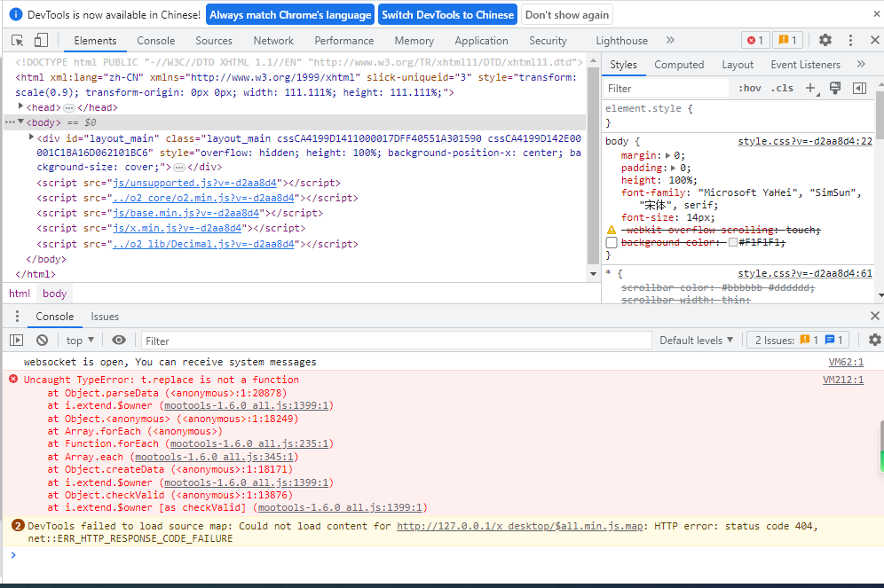Click the new style rule plus icon
This screenshot has height=588, width=884.
[809, 88]
